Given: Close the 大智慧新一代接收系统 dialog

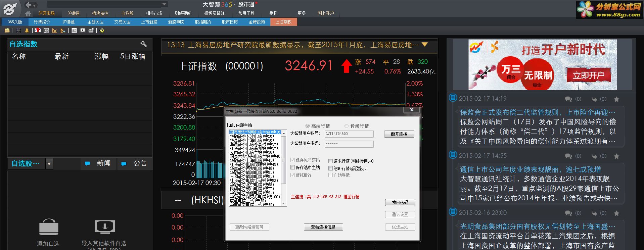Looking at the screenshot, I should [412, 110].
